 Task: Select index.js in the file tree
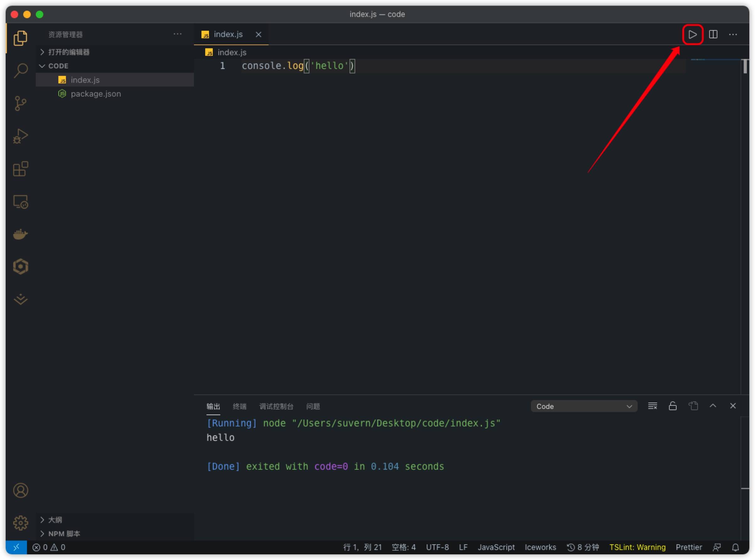pos(115,80)
